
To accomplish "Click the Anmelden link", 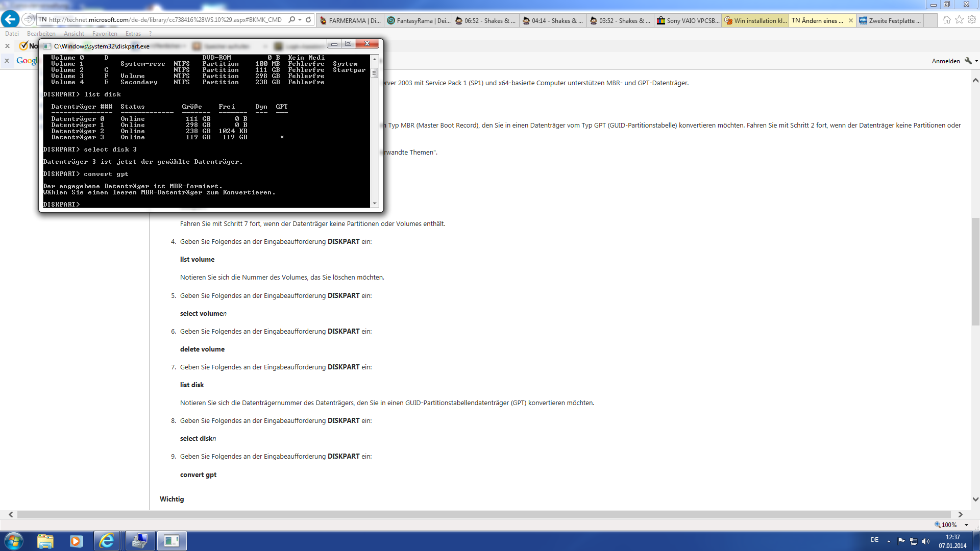I will pyautogui.click(x=945, y=61).
